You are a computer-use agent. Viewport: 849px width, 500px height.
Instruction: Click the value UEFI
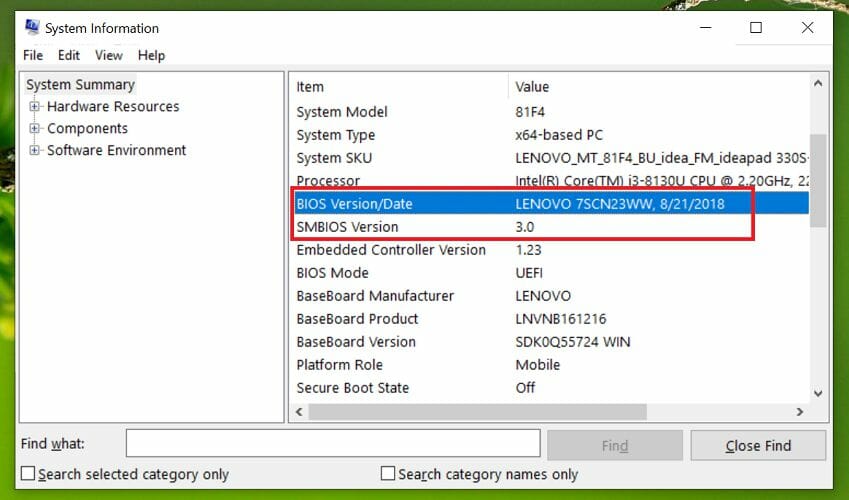529,272
